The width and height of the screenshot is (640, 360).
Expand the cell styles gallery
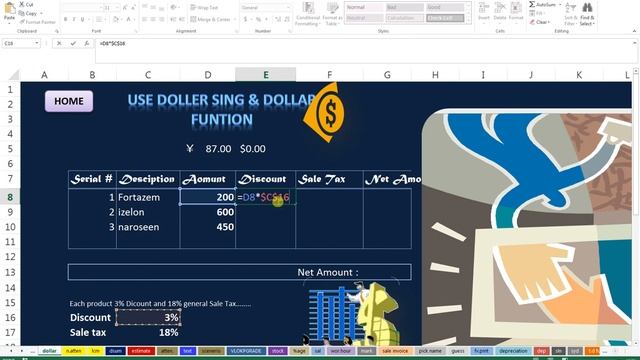click(469, 21)
